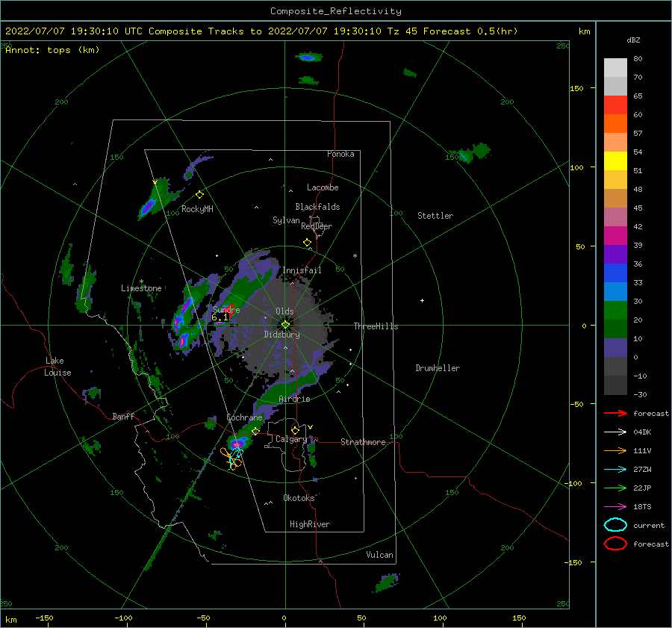The image size is (672, 628).
Task: Click the yellow radar-center diamond below Olds
Action: click(285, 325)
